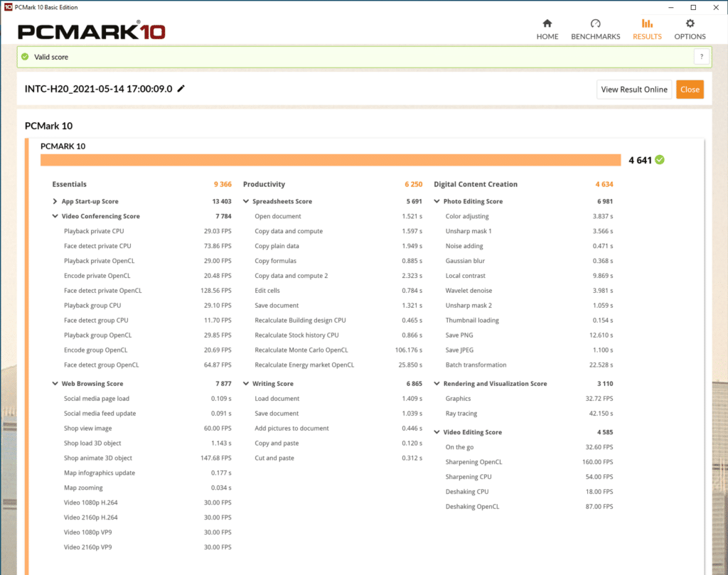Click the Thumbnail loading row
The image size is (728, 575).
point(529,320)
